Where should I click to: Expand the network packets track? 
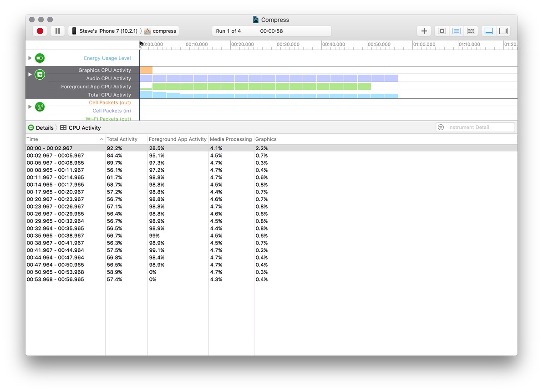(x=30, y=107)
